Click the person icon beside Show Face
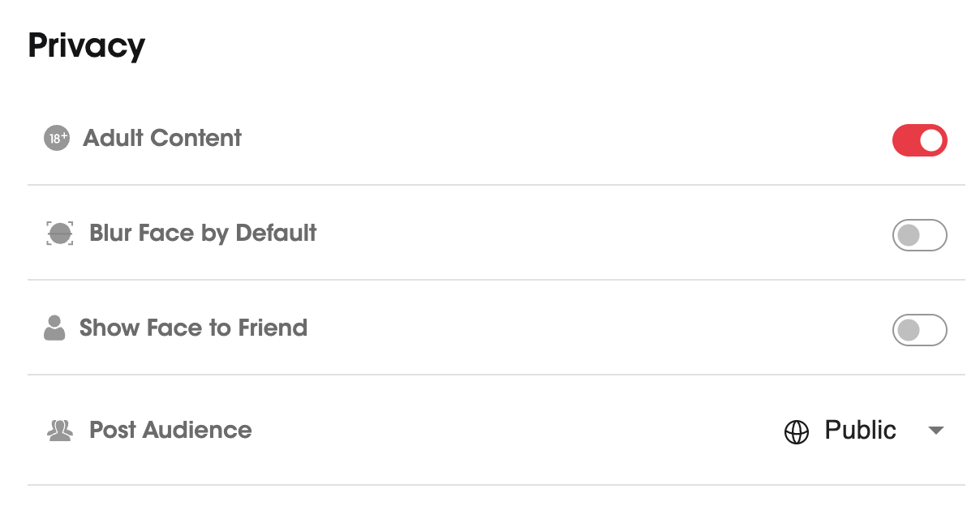Screen dimensions: 980x519 [54, 328]
